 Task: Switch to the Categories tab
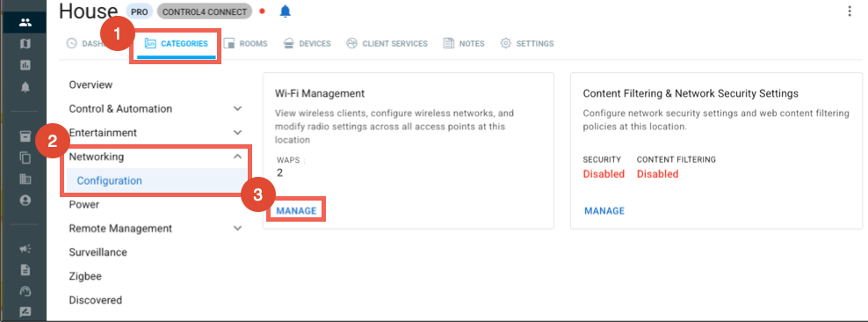point(177,44)
